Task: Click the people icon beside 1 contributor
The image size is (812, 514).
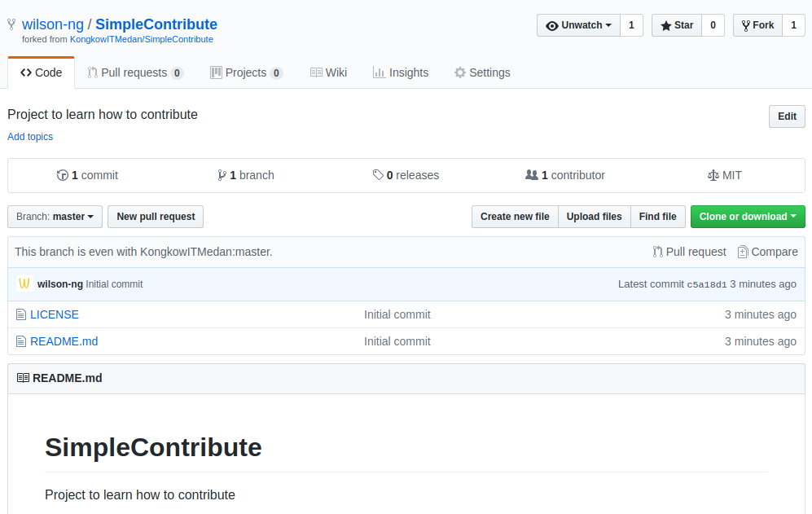Action: tap(531, 175)
